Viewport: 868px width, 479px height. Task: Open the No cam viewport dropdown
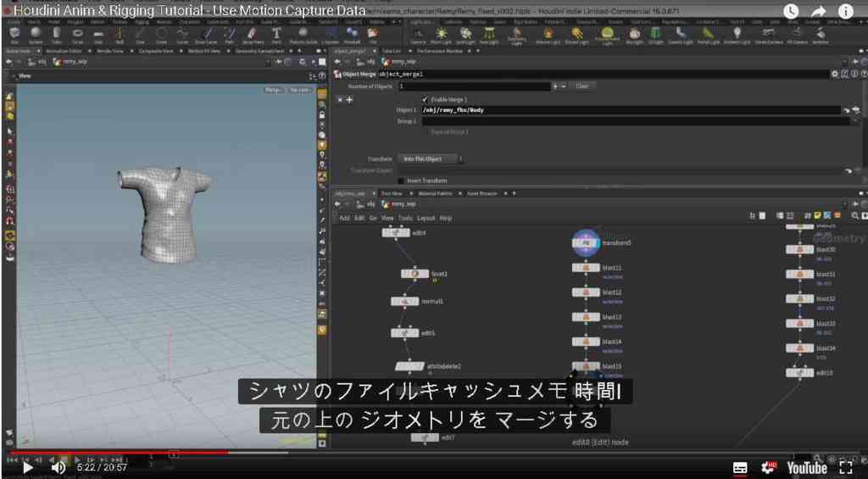click(301, 90)
